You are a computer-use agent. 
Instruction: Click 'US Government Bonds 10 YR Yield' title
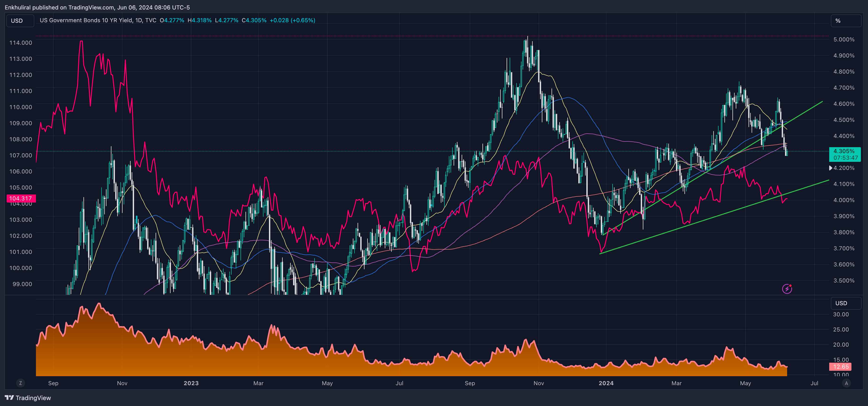(86, 20)
